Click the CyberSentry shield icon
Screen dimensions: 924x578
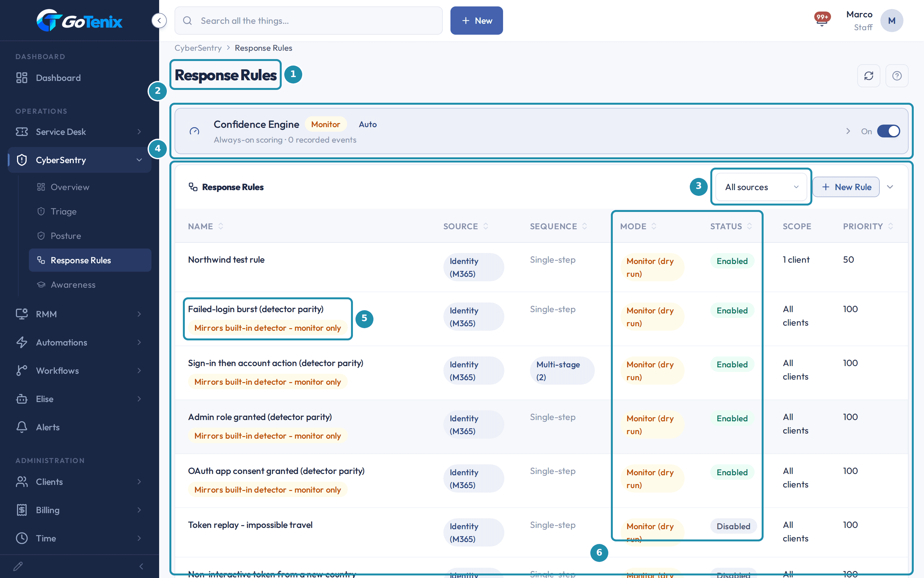tap(22, 160)
